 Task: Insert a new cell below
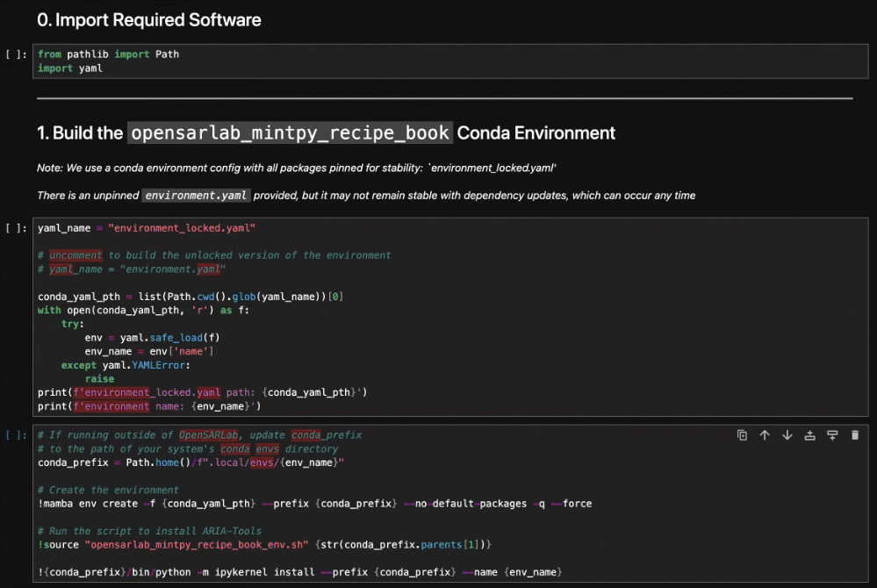pos(833,435)
